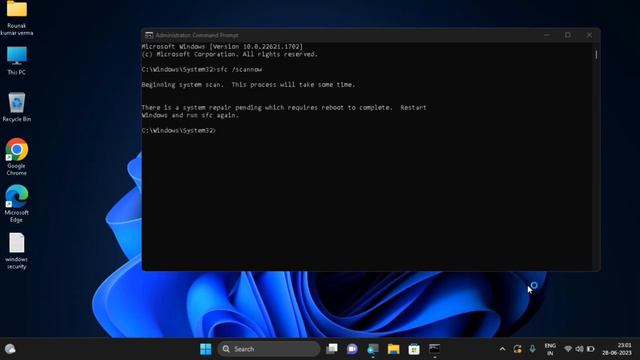
Task: Open the clock and date 23:01 panel
Action: click(617, 349)
